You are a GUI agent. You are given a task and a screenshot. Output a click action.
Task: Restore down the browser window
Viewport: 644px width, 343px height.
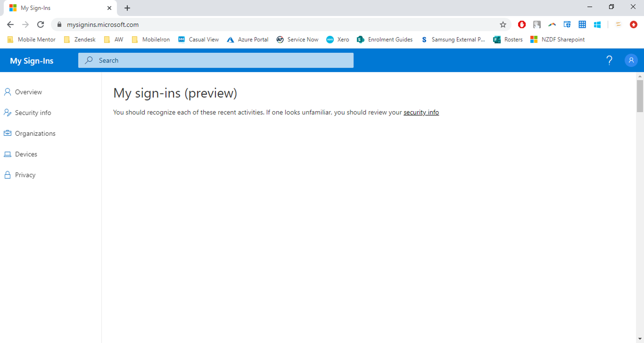point(611,7)
